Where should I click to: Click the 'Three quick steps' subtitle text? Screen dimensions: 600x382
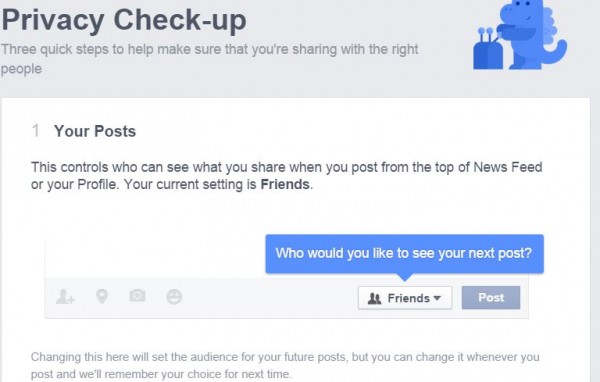pyautogui.click(x=210, y=59)
